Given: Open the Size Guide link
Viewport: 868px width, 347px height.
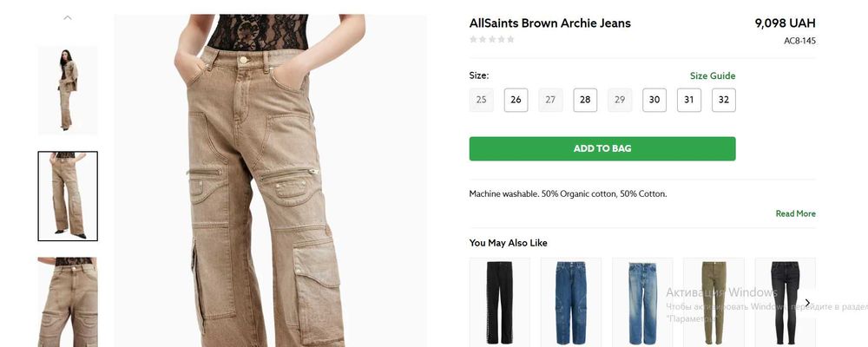Looking at the screenshot, I should pos(713,75).
